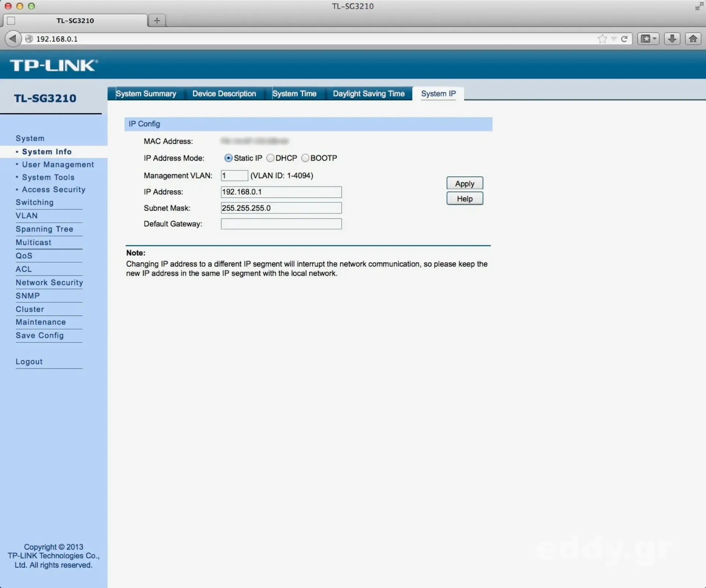Open the Daylight Saving Time tab

(x=368, y=94)
